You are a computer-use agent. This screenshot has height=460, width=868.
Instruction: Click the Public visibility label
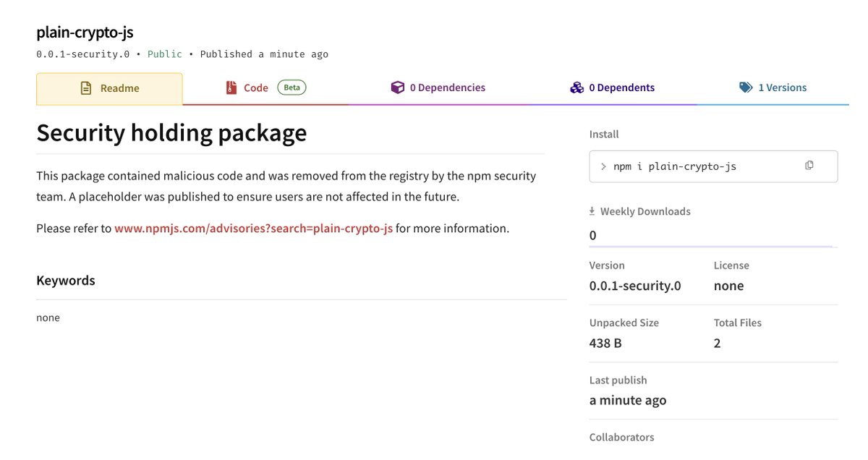coord(166,54)
